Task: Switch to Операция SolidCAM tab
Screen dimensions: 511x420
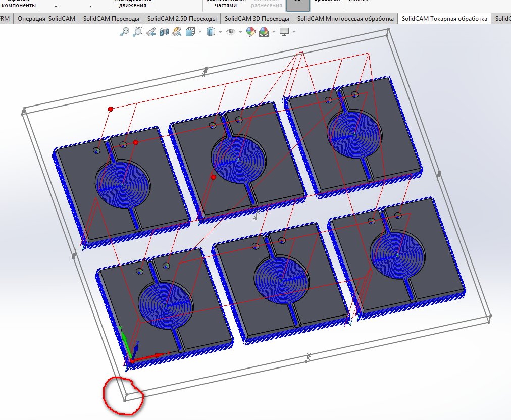Action: [x=46, y=19]
